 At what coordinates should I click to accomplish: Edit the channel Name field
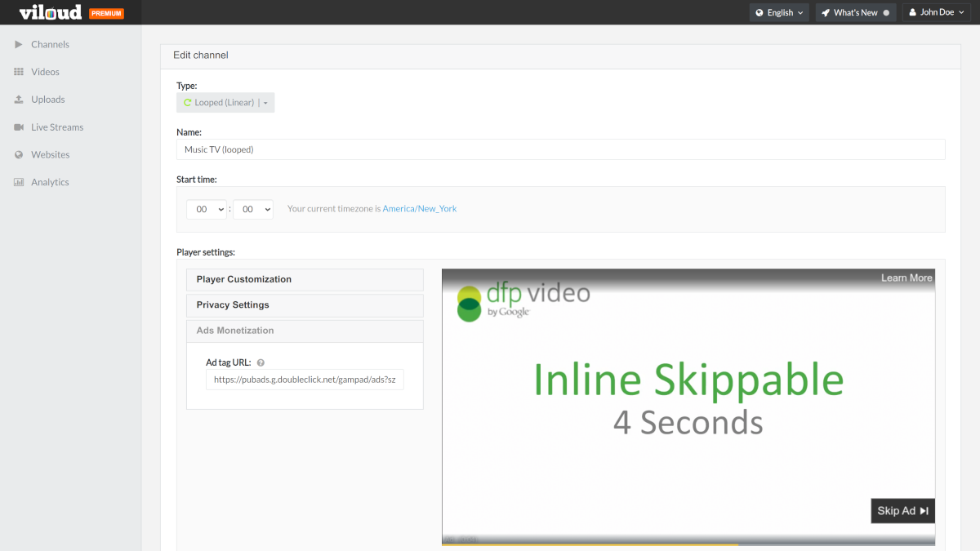click(561, 149)
